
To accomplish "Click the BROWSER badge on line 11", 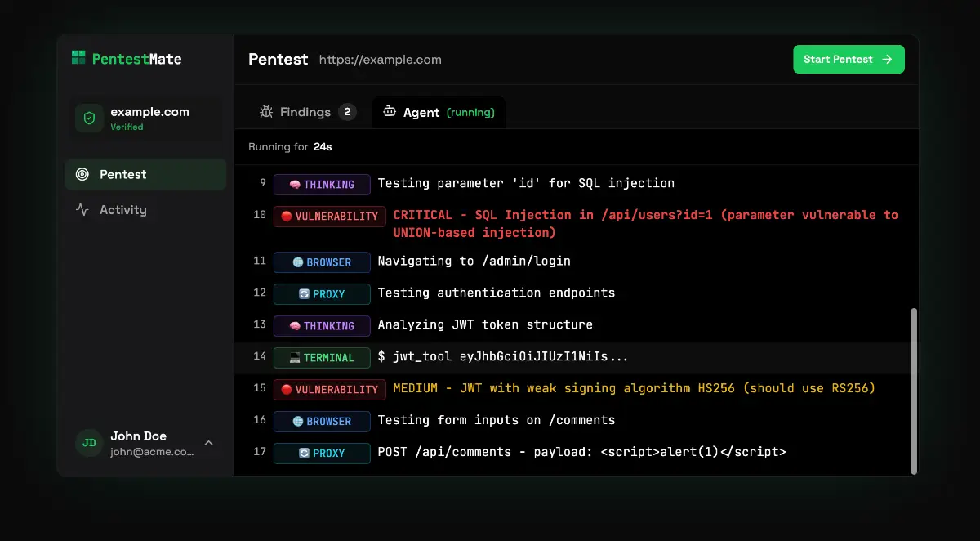I will coord(322,262).
